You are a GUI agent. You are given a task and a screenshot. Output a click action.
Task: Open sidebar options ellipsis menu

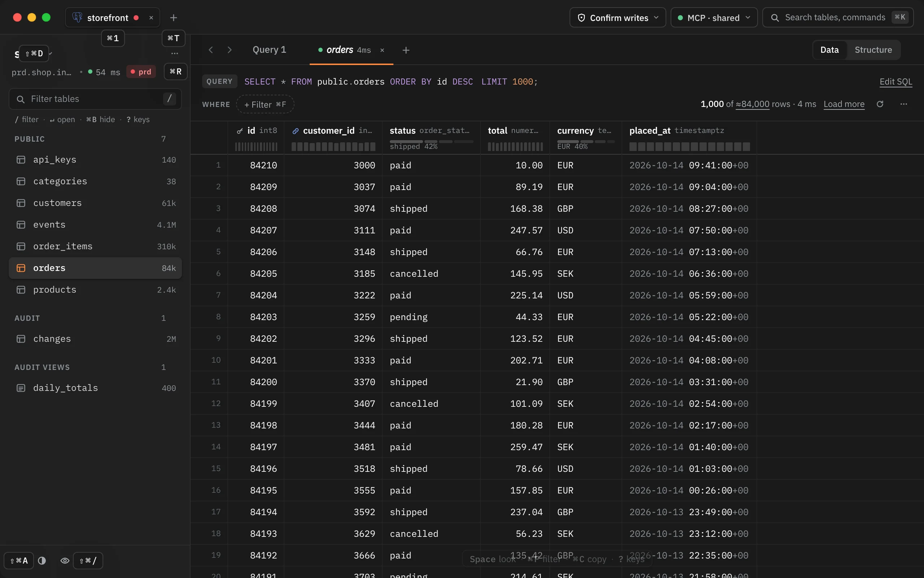(x=174, y=53)
